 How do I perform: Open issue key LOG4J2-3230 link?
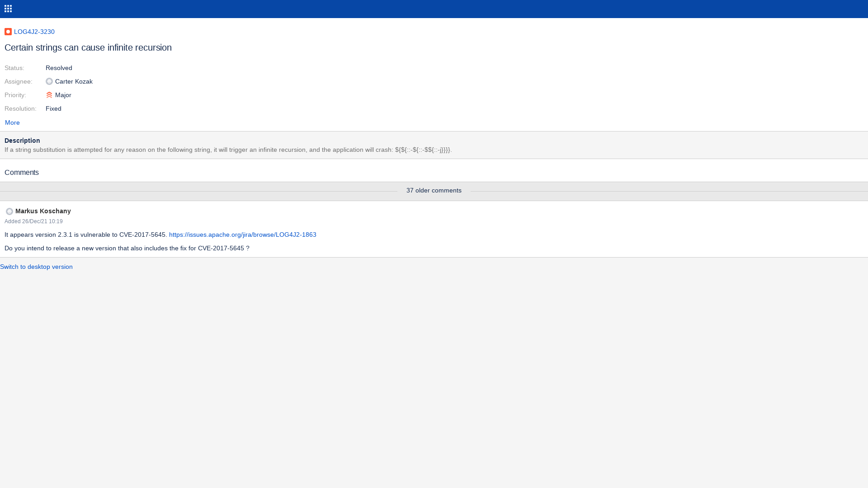coord(34,32)
